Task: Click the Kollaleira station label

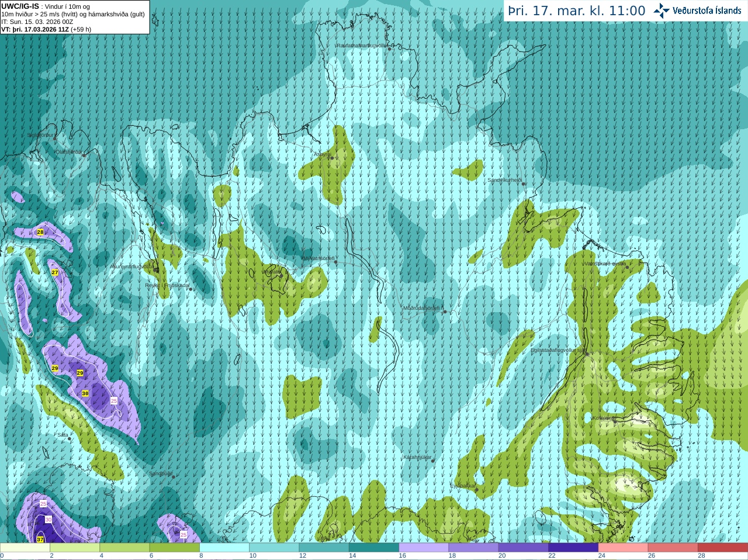Action: pyautogui.click(x=603, y=418)
